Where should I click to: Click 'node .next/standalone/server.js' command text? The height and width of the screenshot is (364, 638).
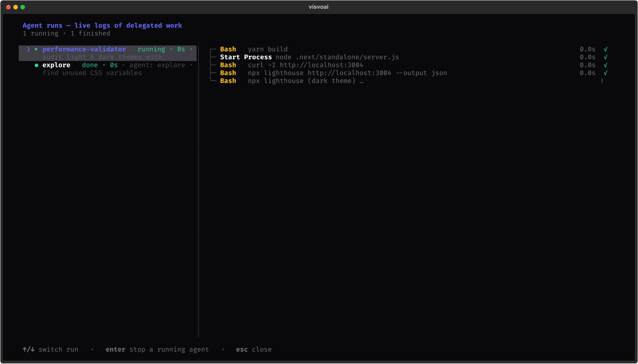[x=337, y=57]
